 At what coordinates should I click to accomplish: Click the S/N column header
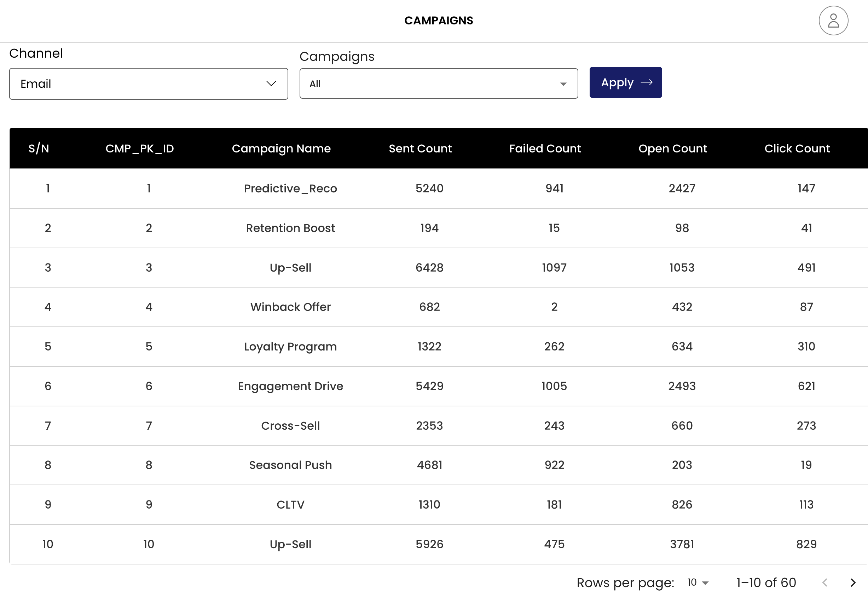pos(39,149)
